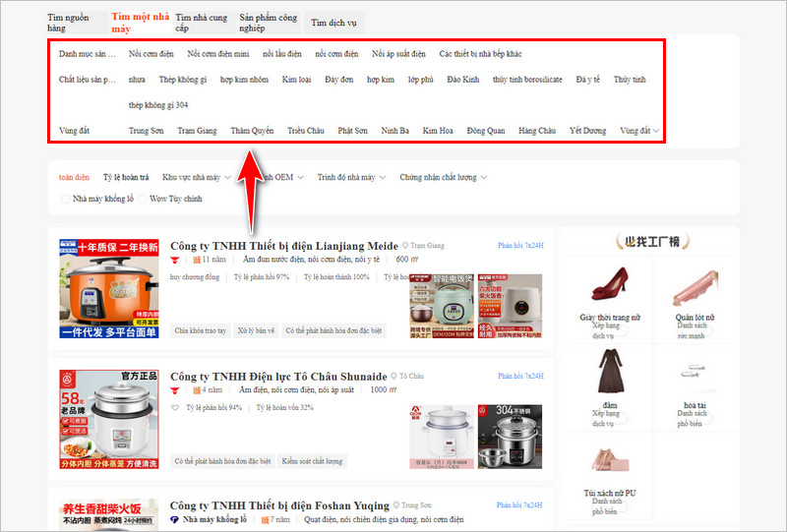Open the orange rice cooker thumbnail
The height and width of the screenshot is (532, 787).
(109, 288)
